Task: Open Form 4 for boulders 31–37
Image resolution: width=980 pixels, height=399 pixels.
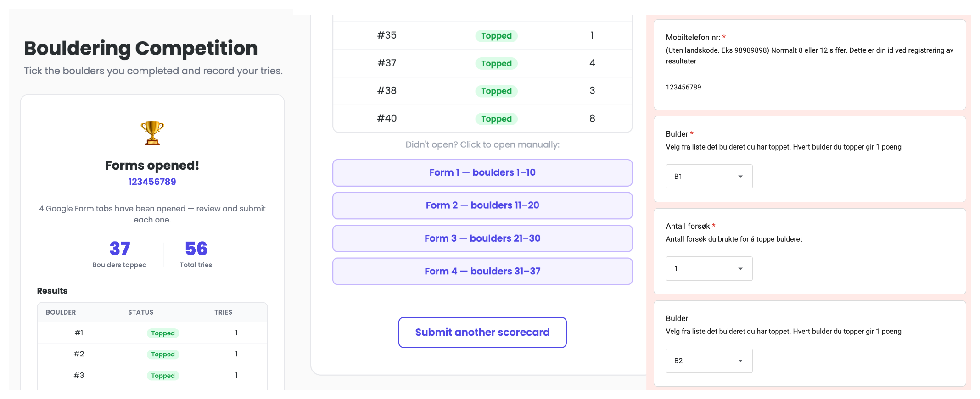Action: point(482,272)
